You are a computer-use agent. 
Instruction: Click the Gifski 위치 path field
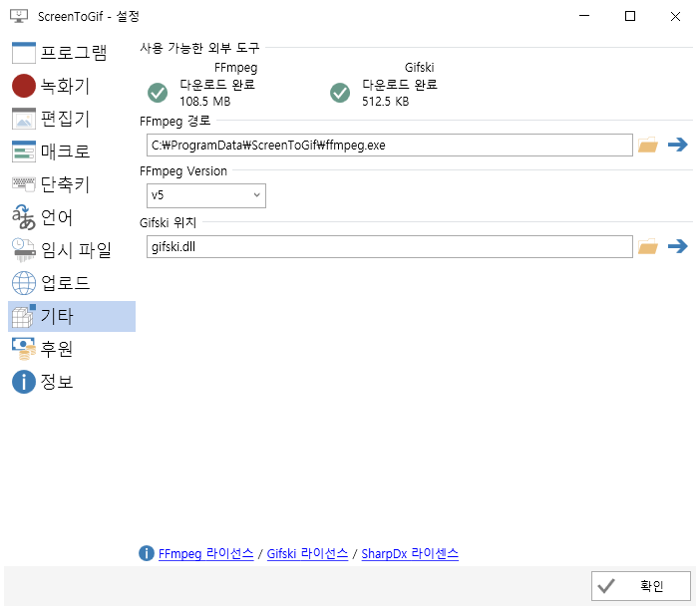click(389, 246)
